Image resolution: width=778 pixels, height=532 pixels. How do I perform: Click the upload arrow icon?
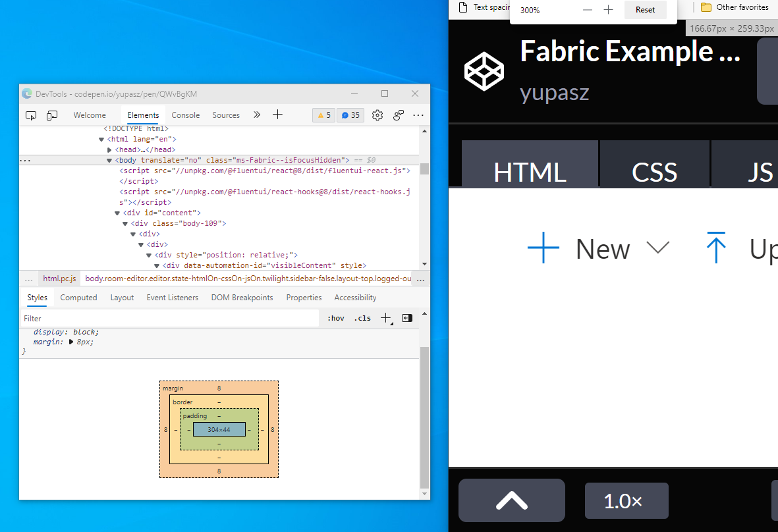point(716,248)
